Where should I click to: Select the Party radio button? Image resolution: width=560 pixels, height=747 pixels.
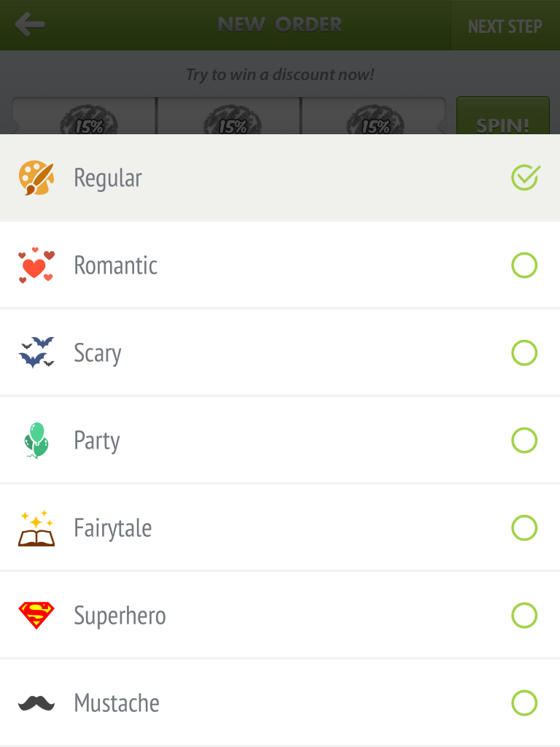pos(524,440)
